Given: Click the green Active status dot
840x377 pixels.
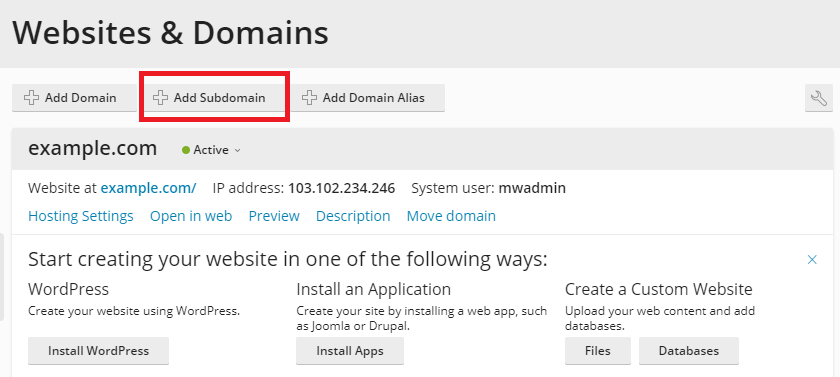Looking at the screenshot, I should (x=186, y=150).
